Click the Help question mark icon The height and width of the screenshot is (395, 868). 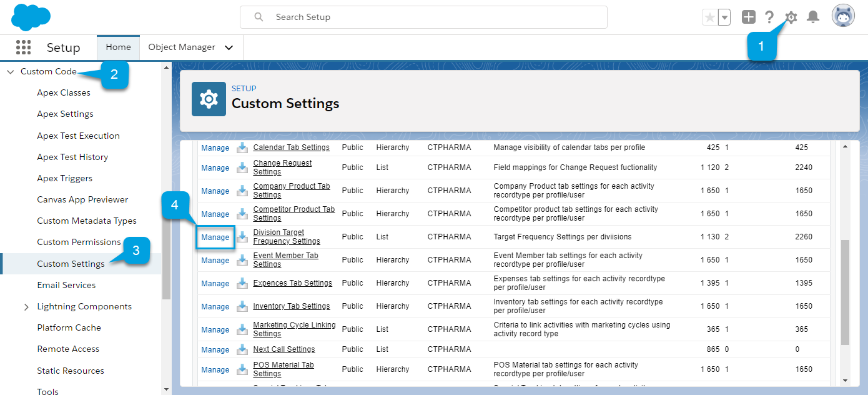(769, 17)
